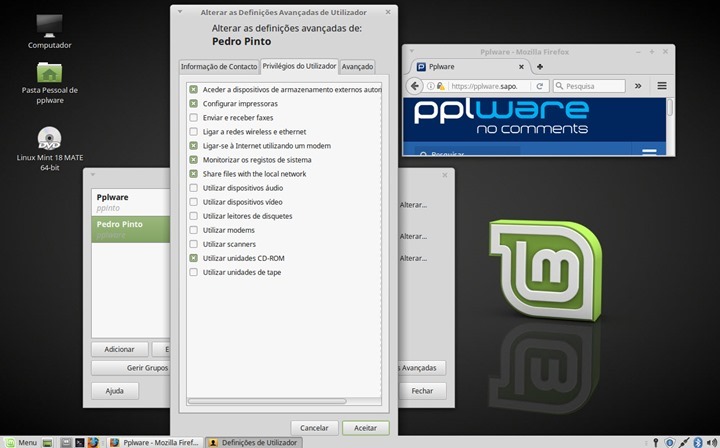Select the Pedro Pinto user in the user list
This screenshot has width=720, height=448.
click(130, 229)
